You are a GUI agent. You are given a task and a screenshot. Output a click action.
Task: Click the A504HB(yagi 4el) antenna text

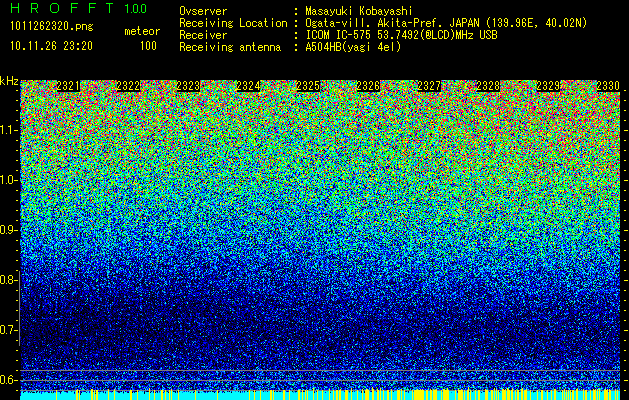click(x=353, y=47)
